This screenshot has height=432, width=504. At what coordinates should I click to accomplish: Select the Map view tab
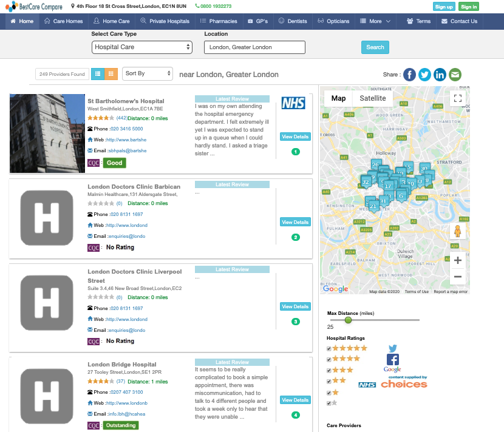(x=338, y=98)
